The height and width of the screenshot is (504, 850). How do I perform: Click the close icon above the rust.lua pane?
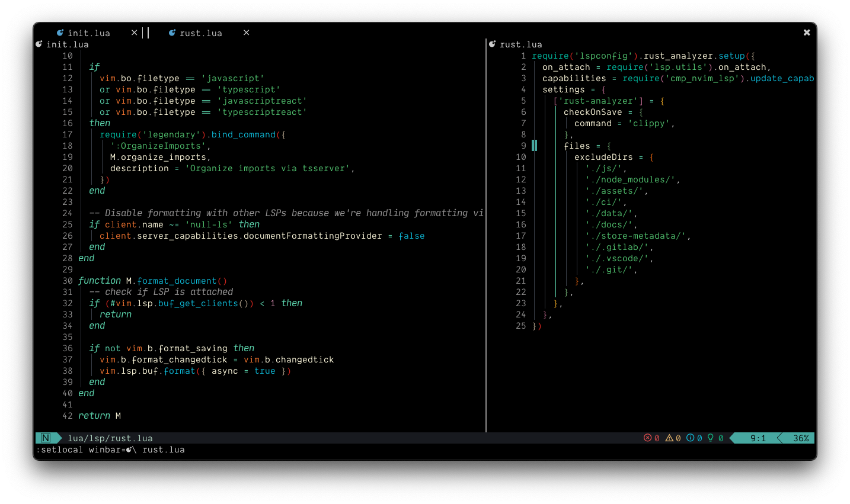[807, 33]
